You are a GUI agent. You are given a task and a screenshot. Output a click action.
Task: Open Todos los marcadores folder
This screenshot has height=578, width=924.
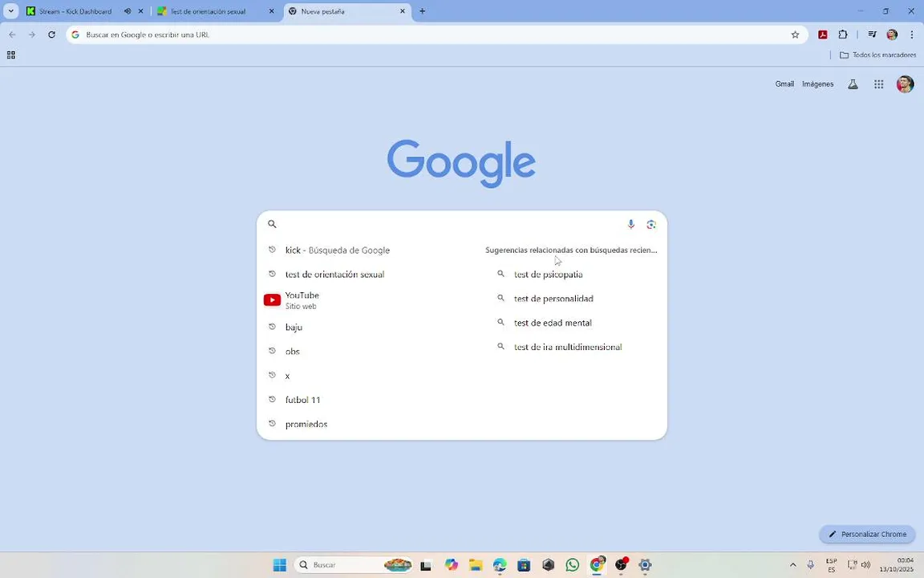[x=877, y=55]
